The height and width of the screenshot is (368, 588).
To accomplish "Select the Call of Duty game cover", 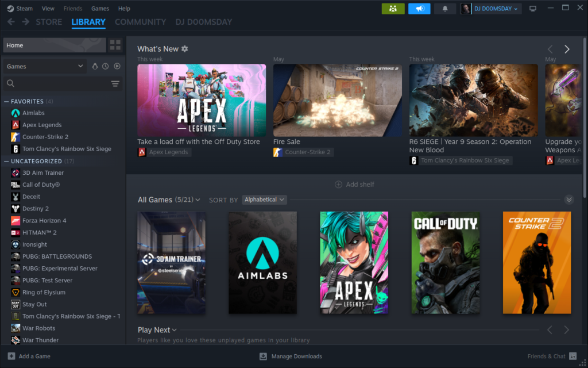I will click(446, 262).
